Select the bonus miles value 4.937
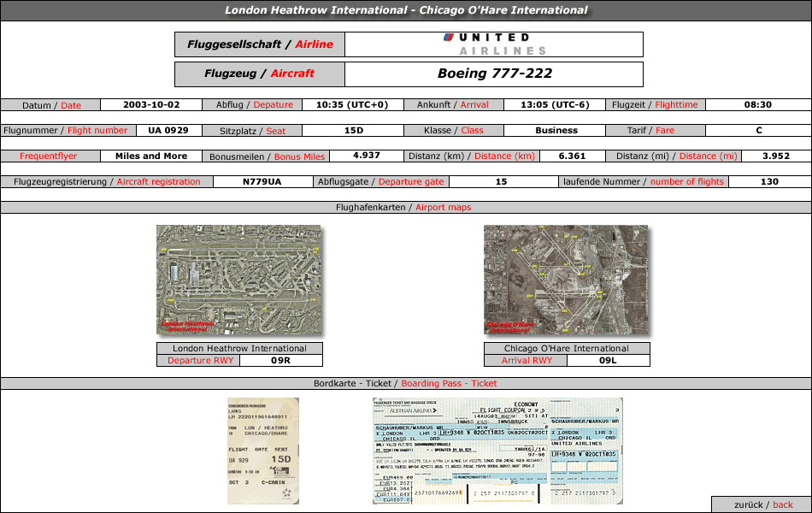This screenshot has width=812, height=513. point(366,156)
